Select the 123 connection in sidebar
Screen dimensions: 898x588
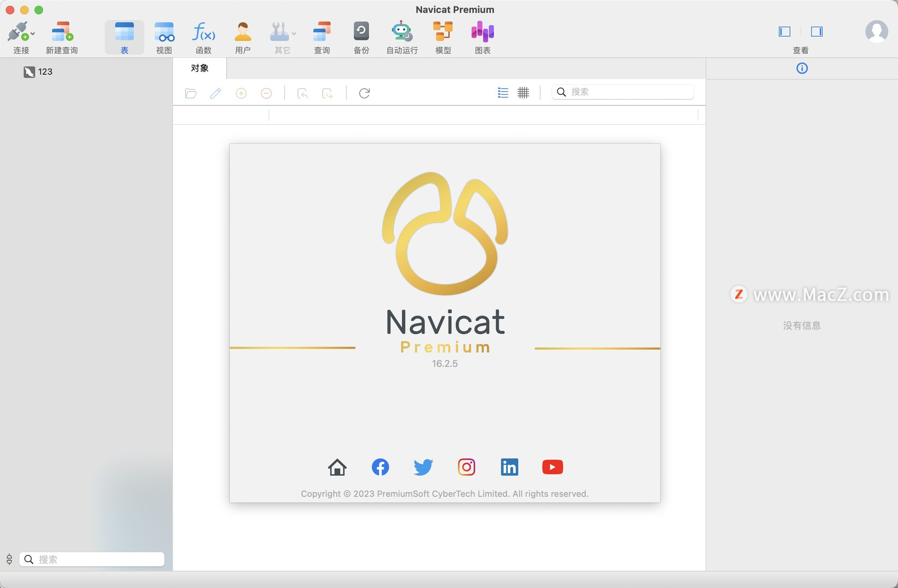pos(38,72)
